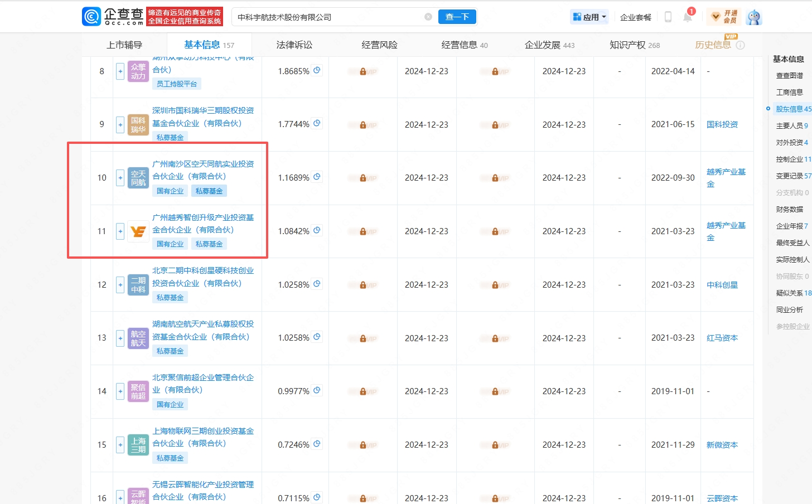The height and width of the screenshot is (504, 812).
Task: Open 中科创星 link in row 12
Action: pos(722,285)
